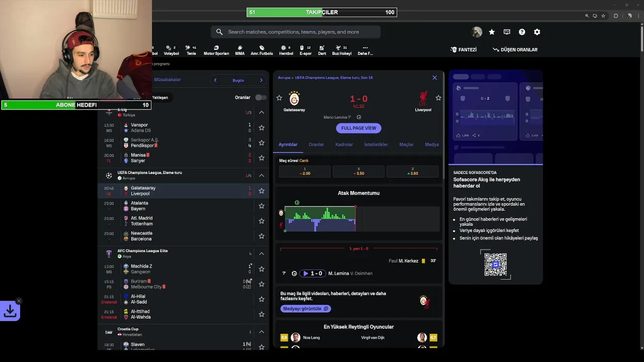Collapse UEFA Champions League Eleme turu section
The image size is (644, 362).
pos(262,175)
